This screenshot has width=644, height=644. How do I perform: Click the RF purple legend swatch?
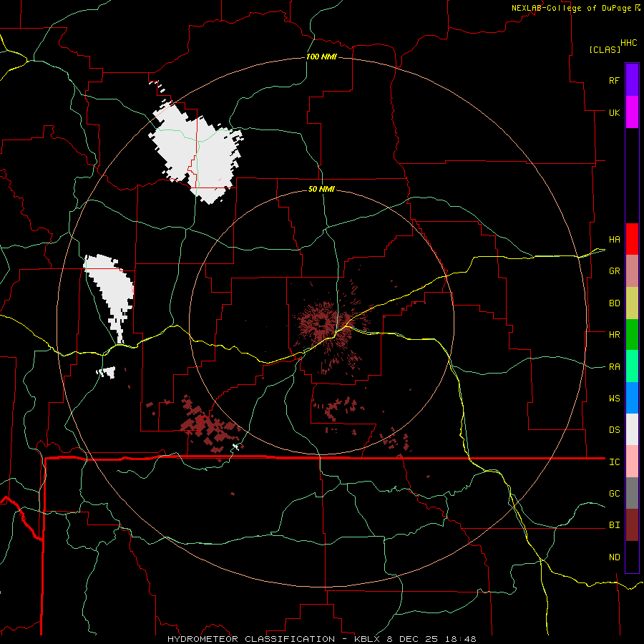(x=632, y=80)
